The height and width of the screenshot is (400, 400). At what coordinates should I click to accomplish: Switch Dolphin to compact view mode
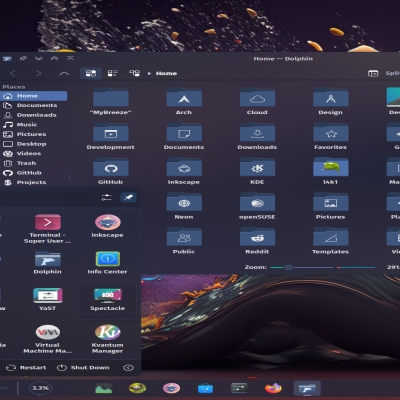tap(113, 73)
